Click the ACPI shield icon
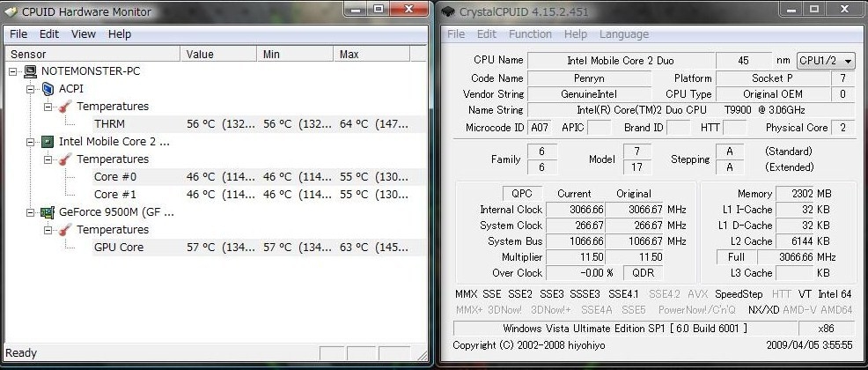Viewport: 868px width, 370px height. coord(48,89)
